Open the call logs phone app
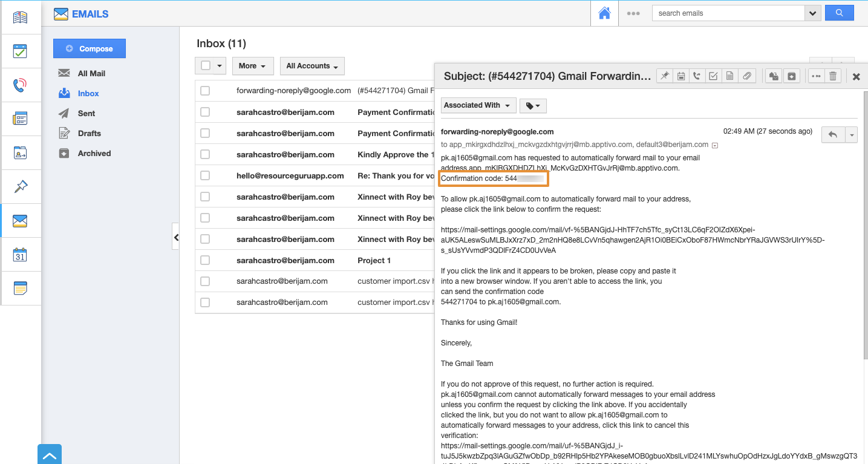 coord(20,85)
